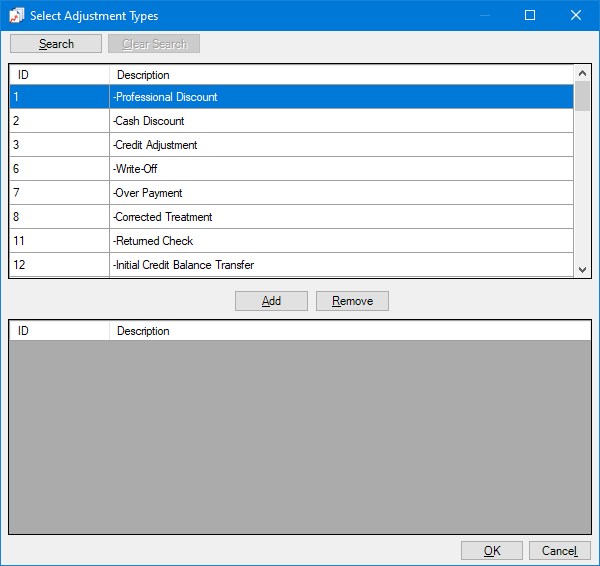Image resolution: width=600 pixels, height=566 pixels.
Task: Maximize the Select Adjustment Types window
Action: click(530, 15)
